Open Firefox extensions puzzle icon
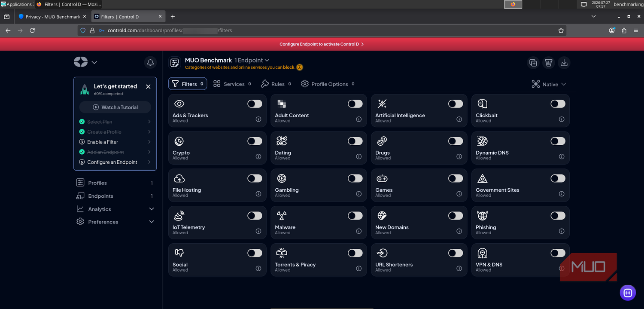This screenshot has width=644, height=309. (x=624, y=31)
